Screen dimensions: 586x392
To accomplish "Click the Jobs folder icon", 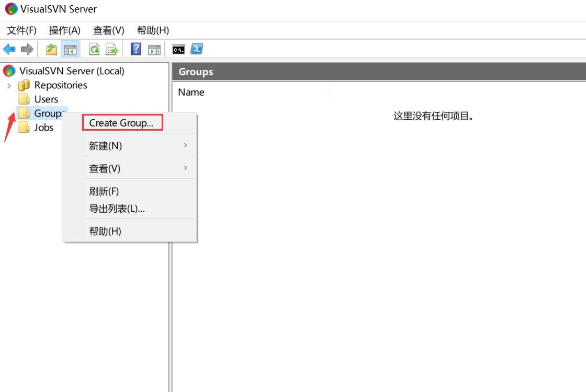I will click(24, 128).
